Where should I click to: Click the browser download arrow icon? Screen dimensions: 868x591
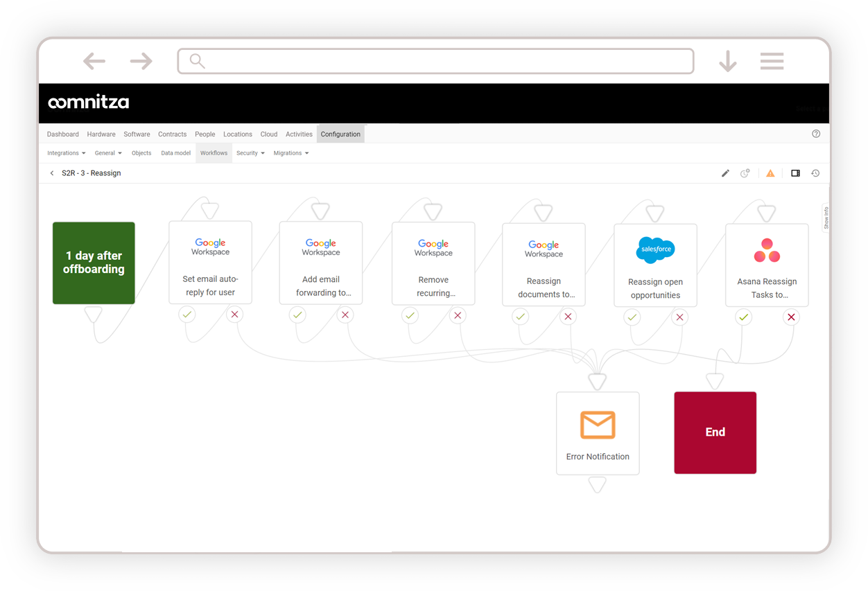tap(728, 61)
